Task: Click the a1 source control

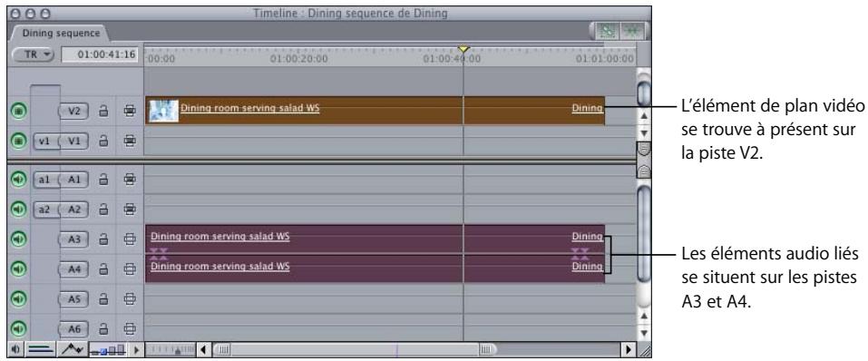Action: 45,180
